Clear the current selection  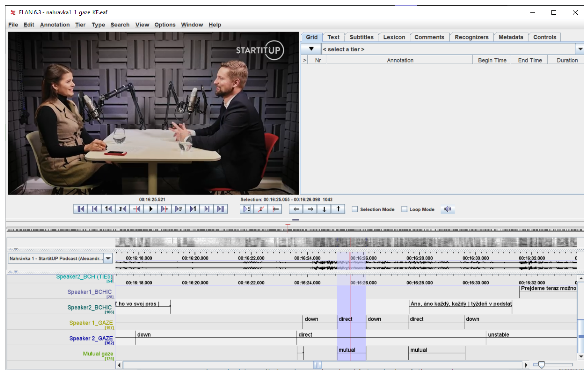[x=261, y=209]
